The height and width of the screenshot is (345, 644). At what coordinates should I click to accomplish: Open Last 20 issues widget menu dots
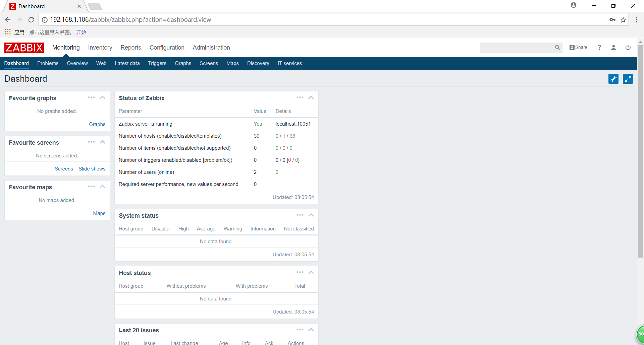(300, 330)
